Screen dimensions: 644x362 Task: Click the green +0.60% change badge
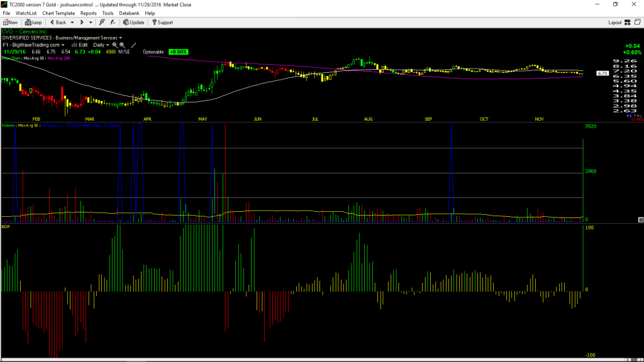[178, 52]
